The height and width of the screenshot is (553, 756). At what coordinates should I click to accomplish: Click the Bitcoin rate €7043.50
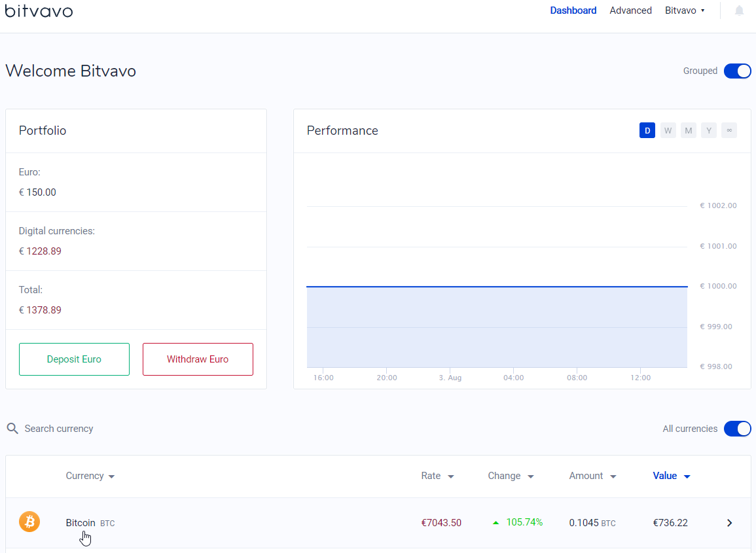[x=441, y=523]
